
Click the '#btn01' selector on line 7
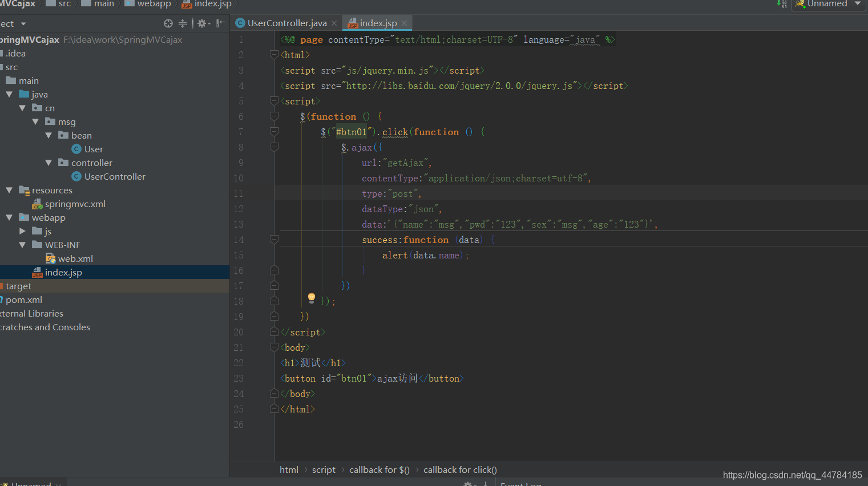(x=352, y=132)
